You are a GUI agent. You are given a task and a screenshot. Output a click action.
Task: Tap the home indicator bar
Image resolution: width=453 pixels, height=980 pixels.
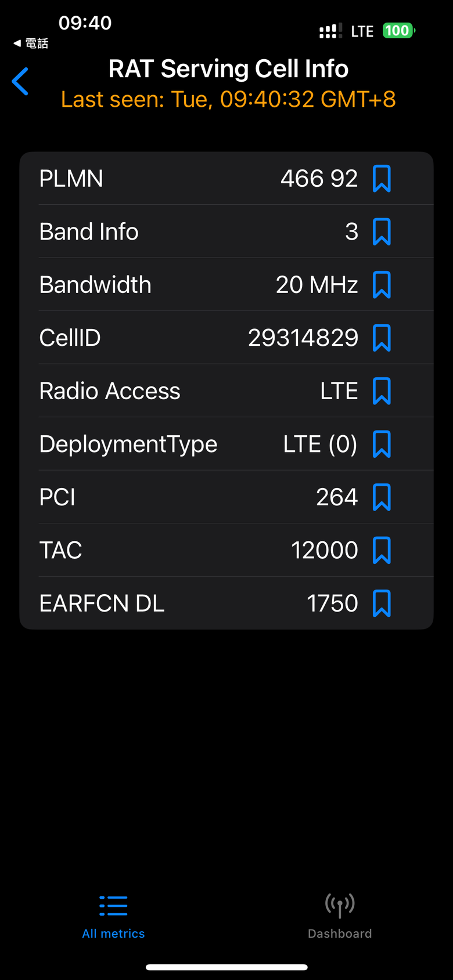pos(227,967)
